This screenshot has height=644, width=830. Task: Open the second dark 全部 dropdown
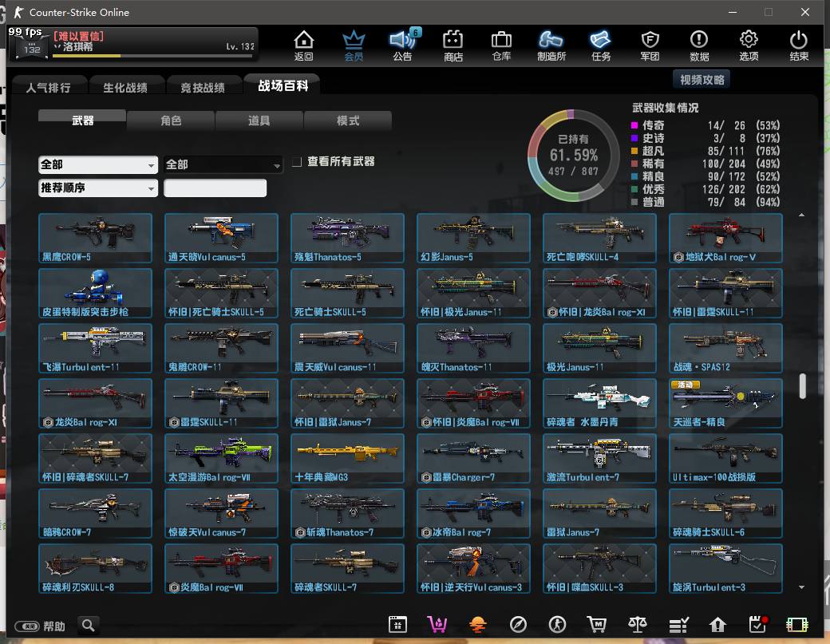223,164
